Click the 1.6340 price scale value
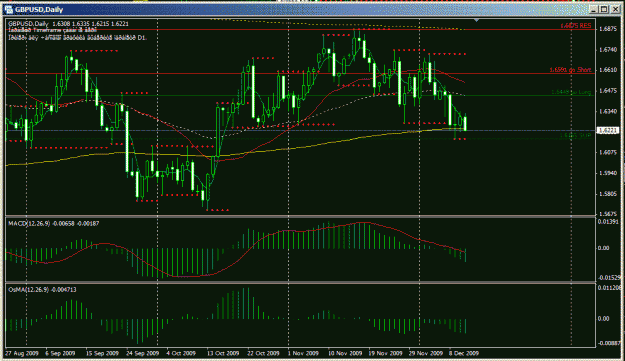 tap(607, 111)
